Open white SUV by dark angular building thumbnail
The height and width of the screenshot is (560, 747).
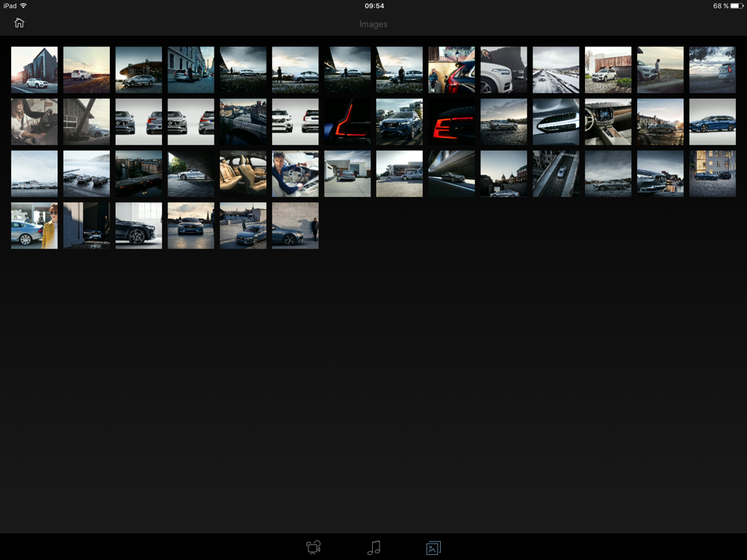click(34, 69)
